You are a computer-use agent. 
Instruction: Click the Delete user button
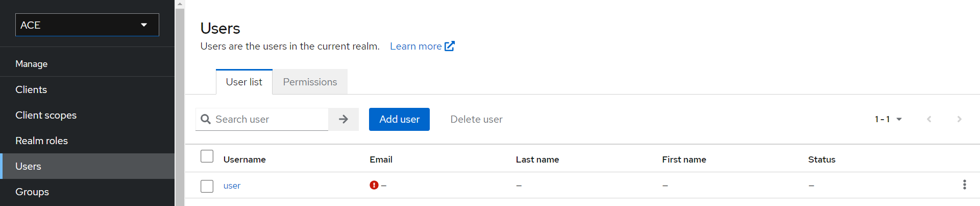pyautogui.click(x=476, y=119)
